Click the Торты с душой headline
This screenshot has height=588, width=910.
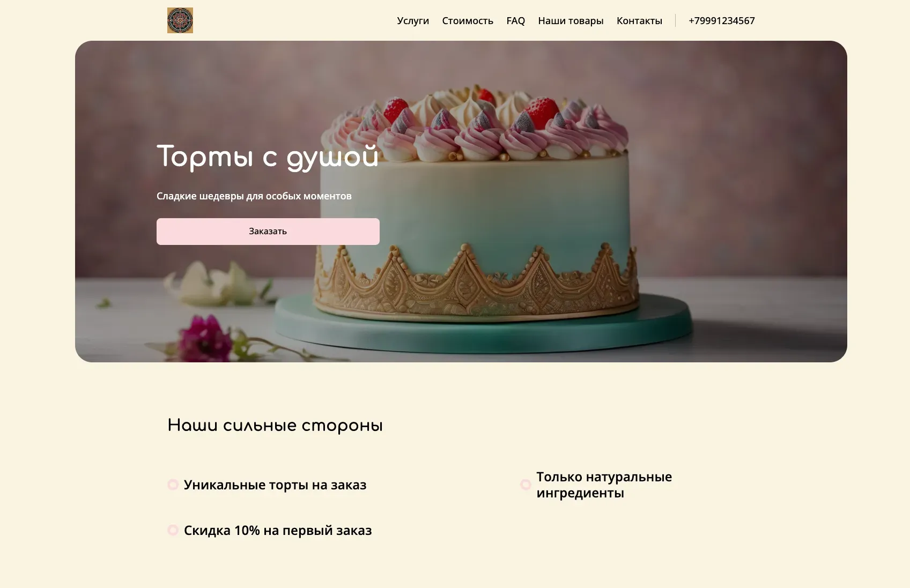[268, 157]
